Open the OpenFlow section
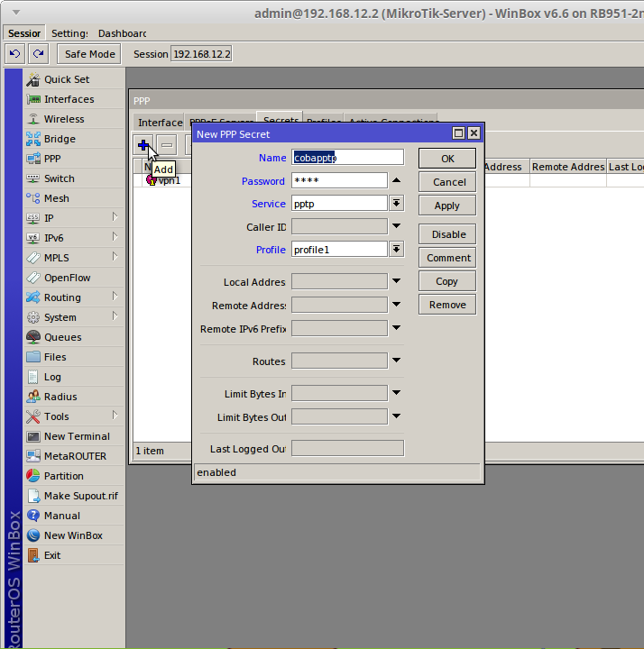The height and width of the screenshot is (649, 644). tap(75, 278)
